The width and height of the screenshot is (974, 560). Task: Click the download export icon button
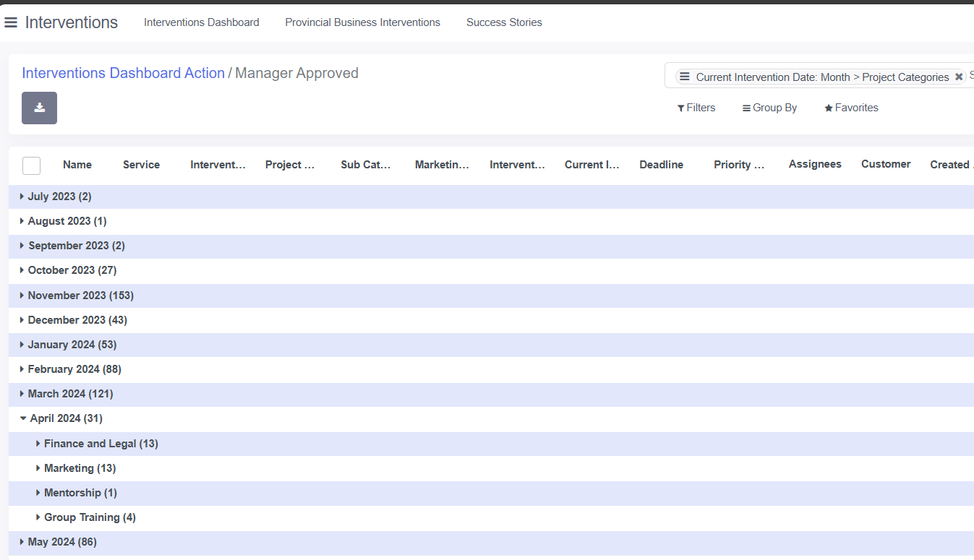tap(39, 108)
